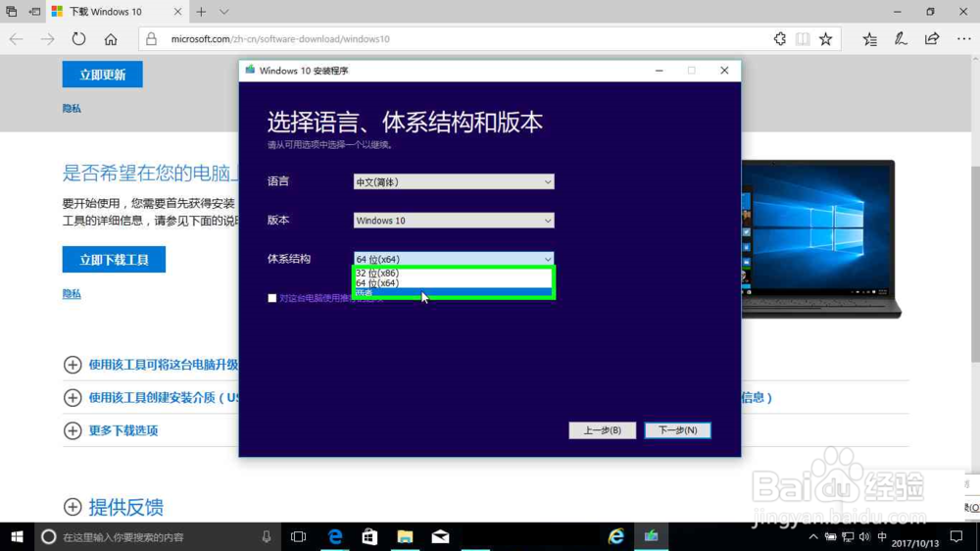This screenshot has width=980, height=551.
Task: Click the Edge forward navigation arrow
Action: [47, 39]
